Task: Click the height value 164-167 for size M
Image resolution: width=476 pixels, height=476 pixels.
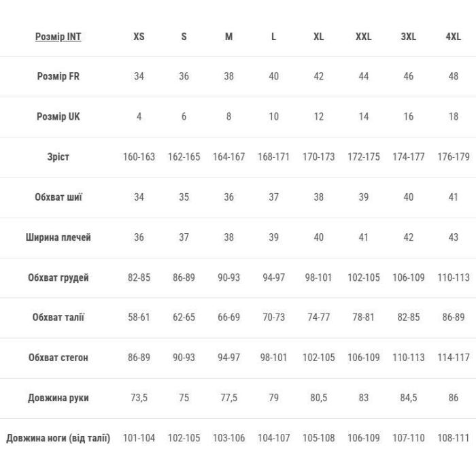Action: 228,156
